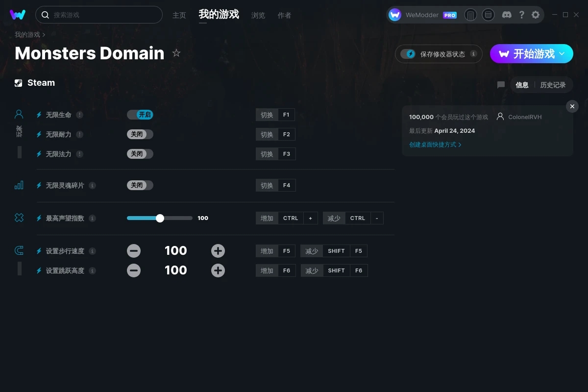
Task: Click the Steam platform icon
Action: point(18,83)
